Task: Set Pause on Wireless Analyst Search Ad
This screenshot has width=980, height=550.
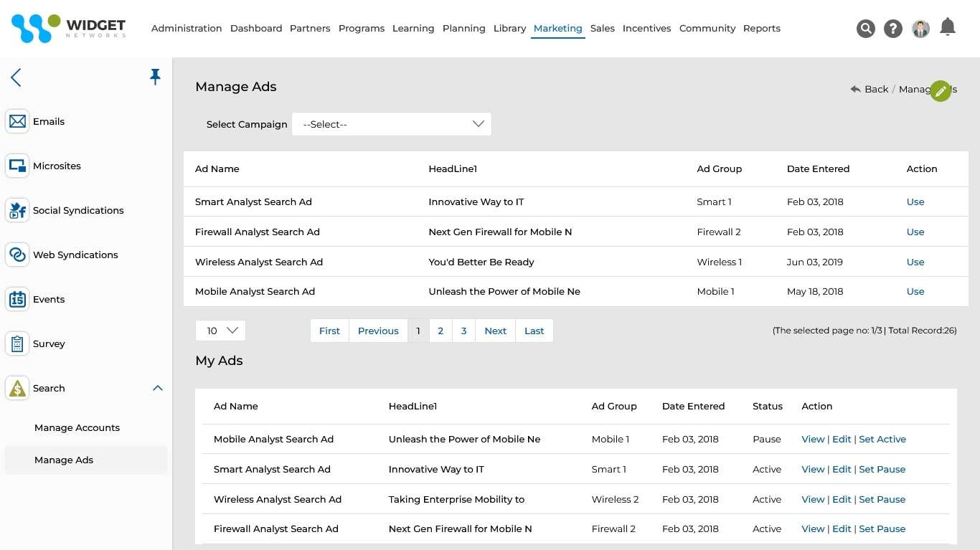Action: pos(882,499)
